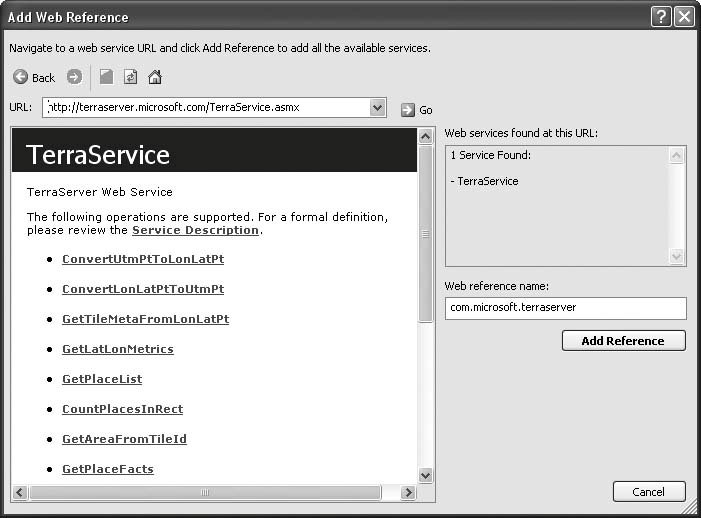The image size is (701, 518).
Task: Click the services list scroll up arrow
Action: coord(678,155)
